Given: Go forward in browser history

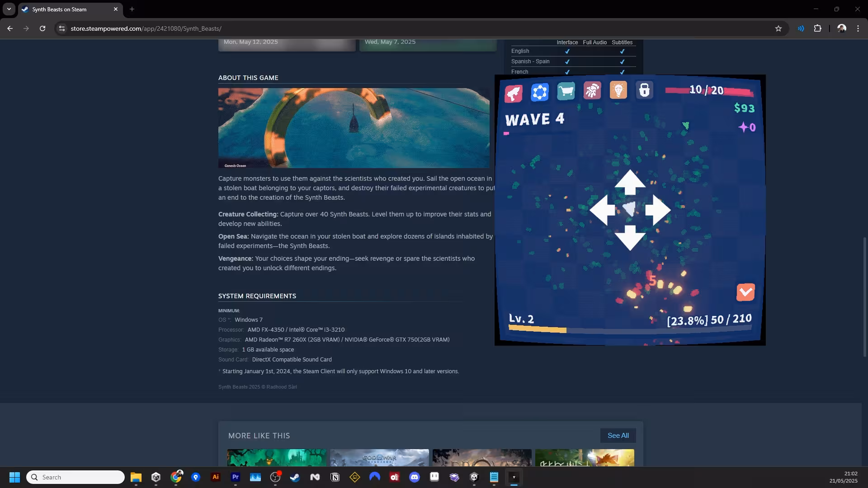Looking at the screenshot, I should tap(26, 28).
